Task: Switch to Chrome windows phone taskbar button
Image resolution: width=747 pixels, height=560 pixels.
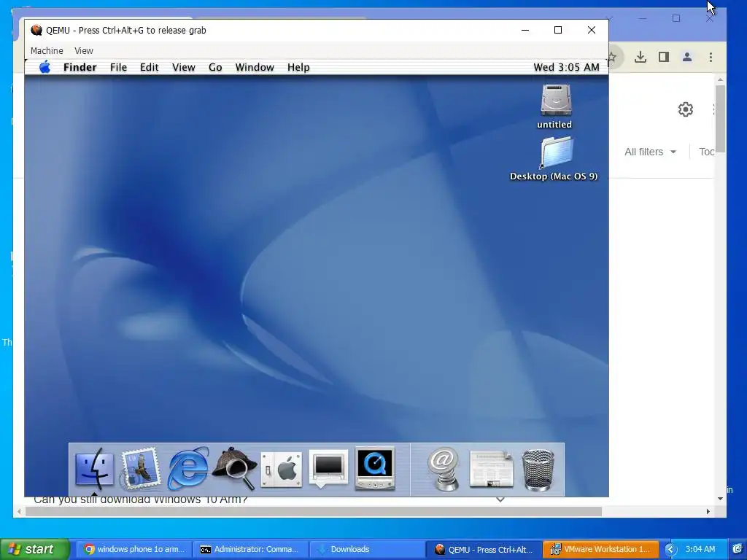Action: (x=134, y=550)
